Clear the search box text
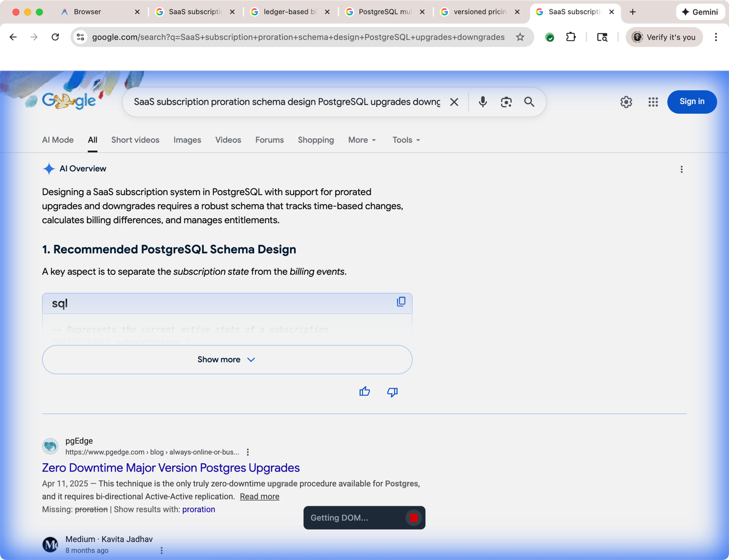 click(454, 102)
